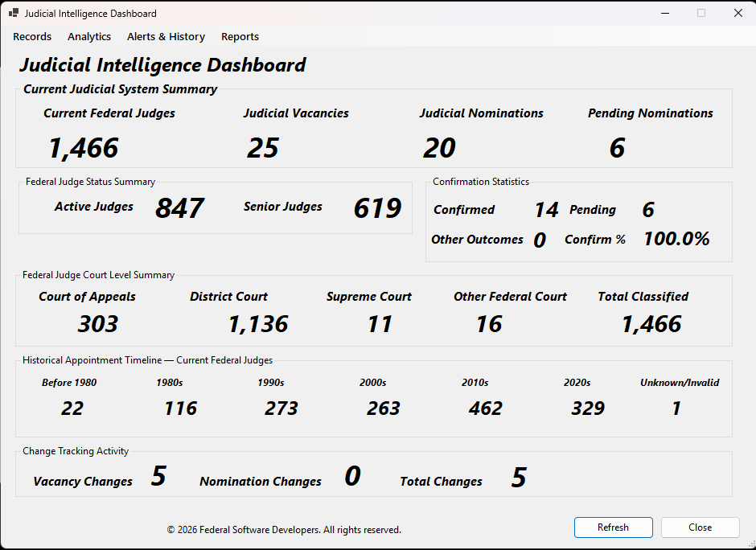
Task: Click the Confirmed count 14
Action: click(x=546, y=210)
